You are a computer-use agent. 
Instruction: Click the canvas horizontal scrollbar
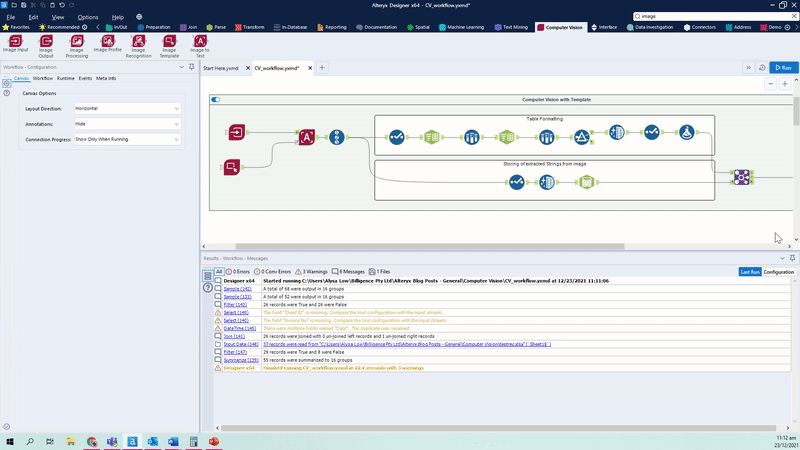(x=430, y=246)
